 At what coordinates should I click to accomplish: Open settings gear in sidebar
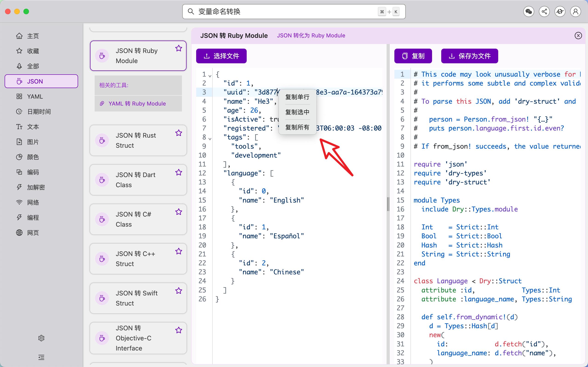click(41, 338)
